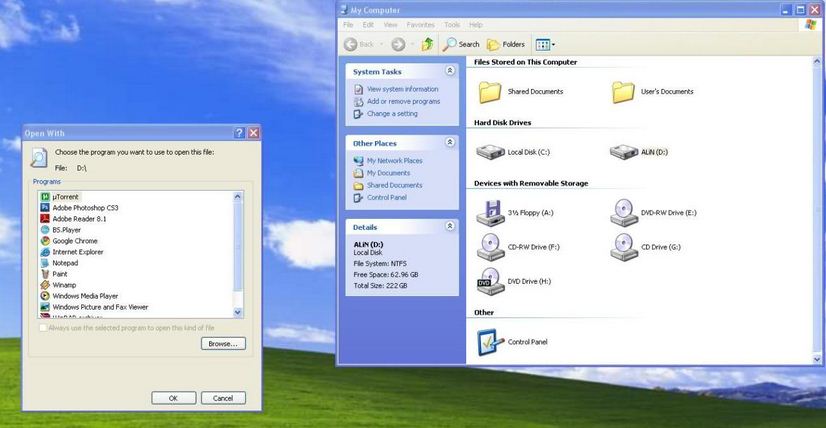Open My Documents in Other Places
This screenshot has width=826, height=428.
click(388, 173)
